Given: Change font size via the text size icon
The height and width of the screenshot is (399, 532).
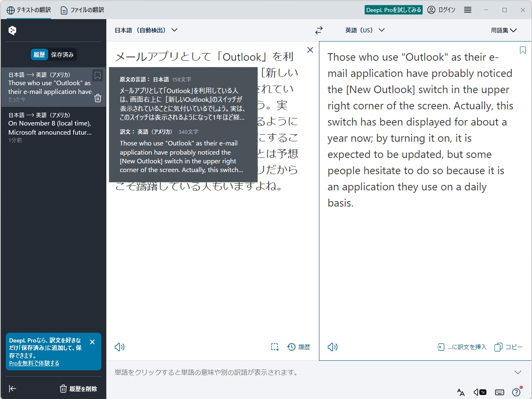Looking at the screenshot, I should coord(461,392).
